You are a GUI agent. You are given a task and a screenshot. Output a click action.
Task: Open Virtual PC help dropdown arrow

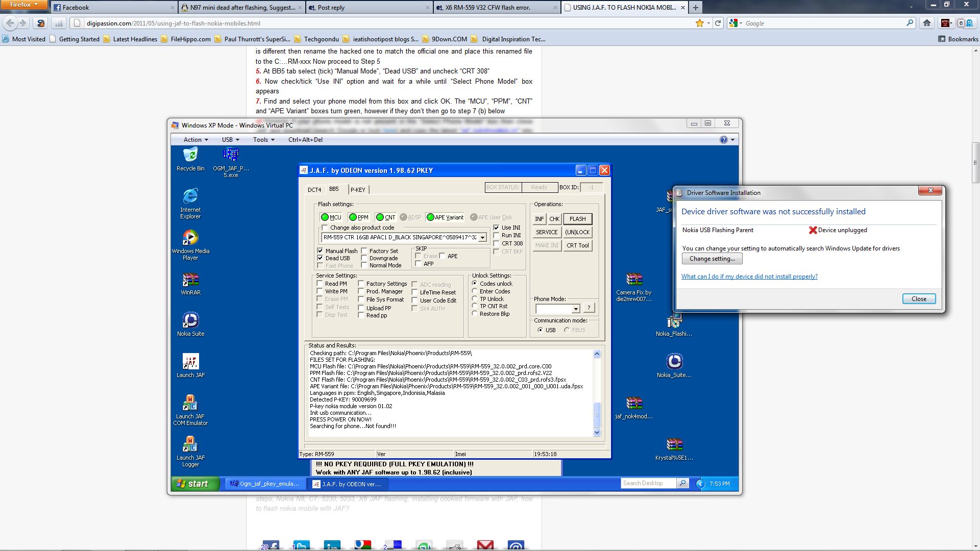tap(732, 140)
